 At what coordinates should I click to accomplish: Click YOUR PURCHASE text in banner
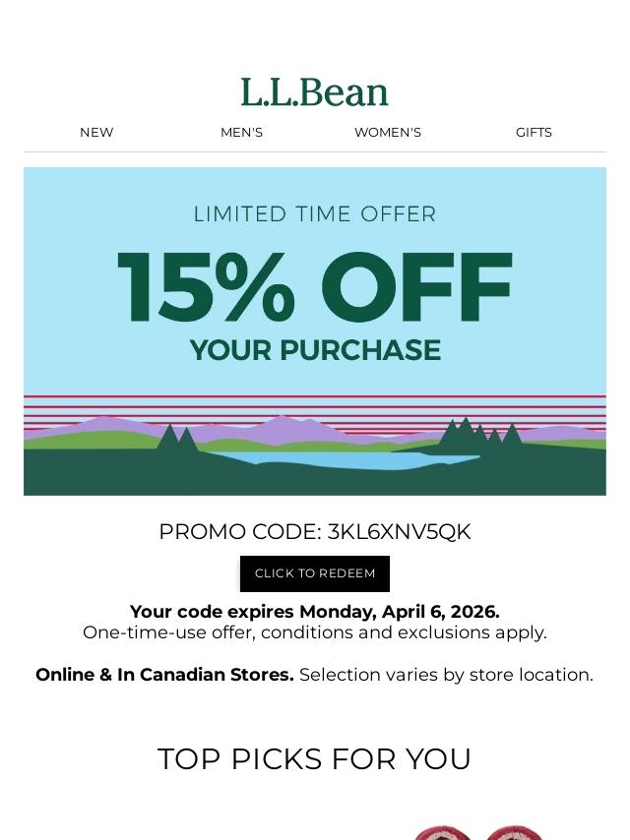pos(315,350)
